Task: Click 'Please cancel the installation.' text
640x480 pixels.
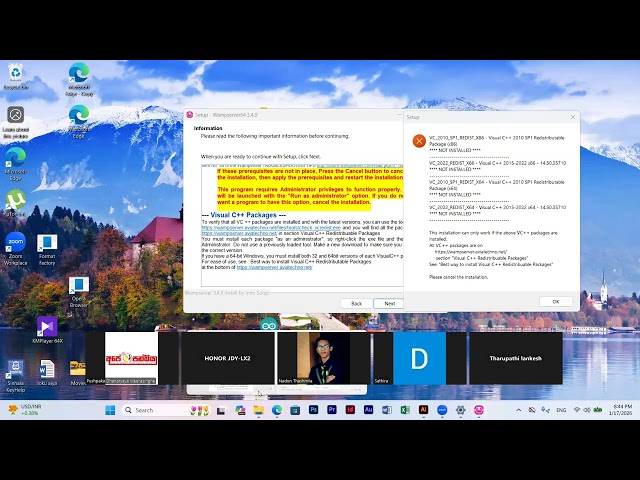Action: [x=458, y=277]
